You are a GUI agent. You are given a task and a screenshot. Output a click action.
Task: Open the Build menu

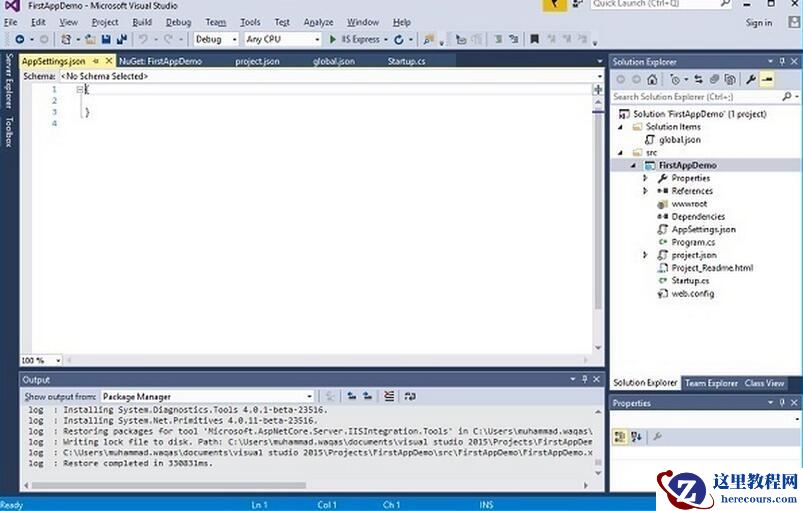pos(142,22)
